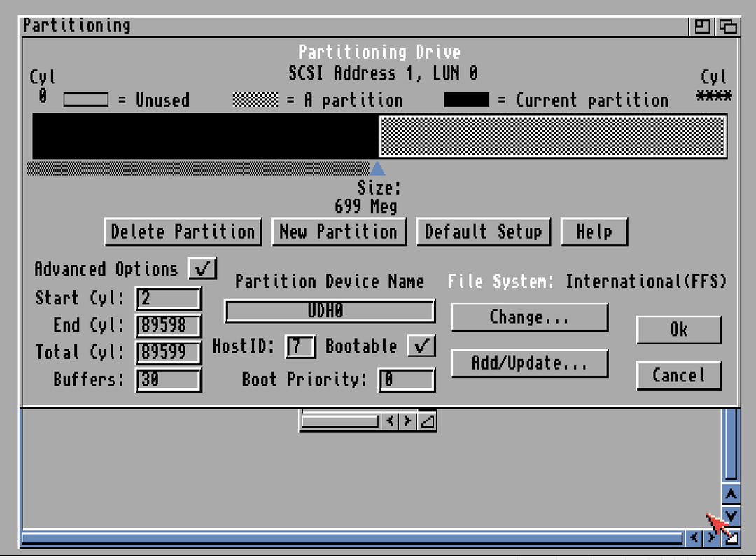The width and height of the screenshot is (756, 560).
Task: Click the small window size gadget
Action: pyautogui.click(x=427, y=421)
